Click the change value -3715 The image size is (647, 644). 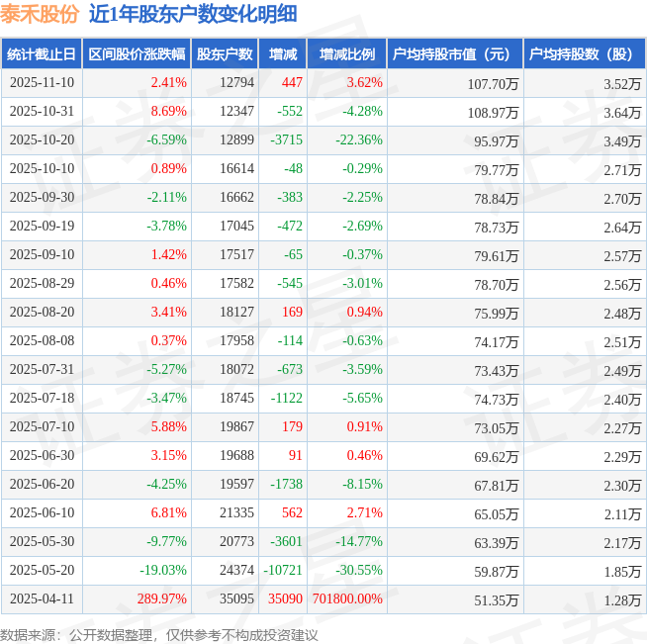click(x=286, y=139)
